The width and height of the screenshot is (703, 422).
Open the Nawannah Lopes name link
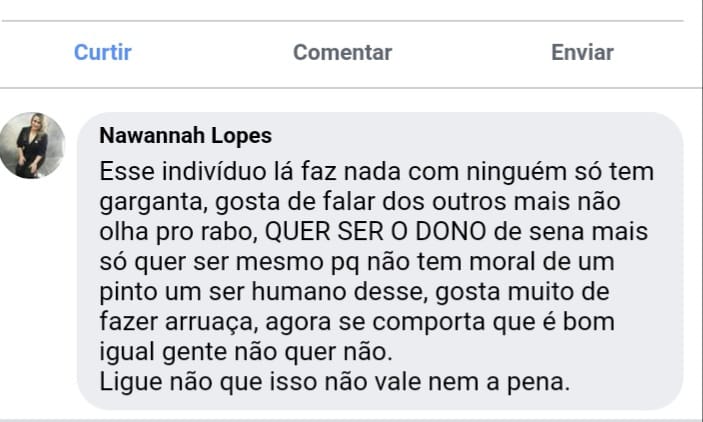tap(186, 135)
